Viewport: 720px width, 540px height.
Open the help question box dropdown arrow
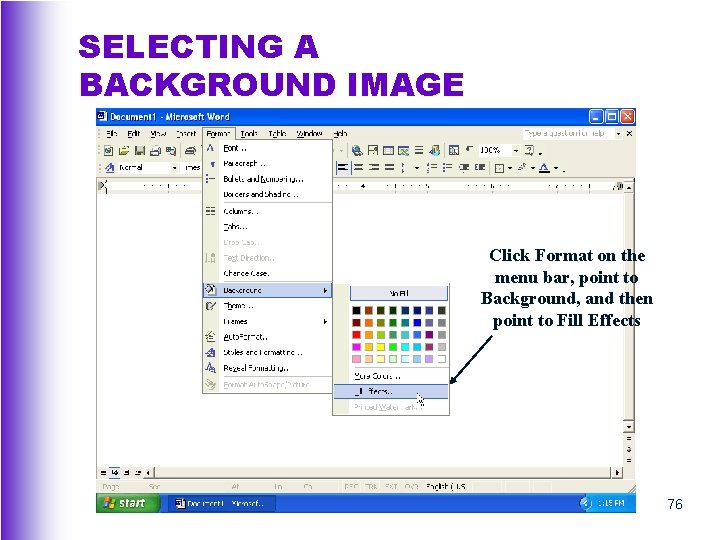pyautogui.click(x=619, y=134)
